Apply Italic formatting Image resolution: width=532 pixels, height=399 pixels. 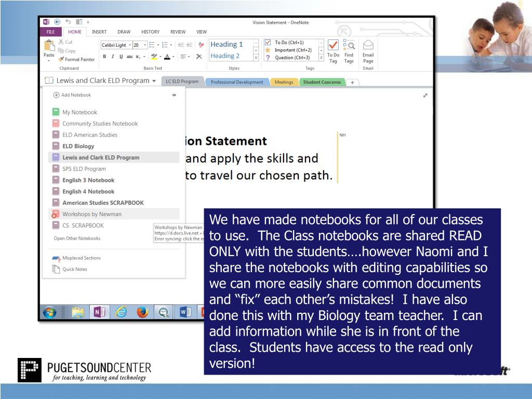[x=113, y=57]
